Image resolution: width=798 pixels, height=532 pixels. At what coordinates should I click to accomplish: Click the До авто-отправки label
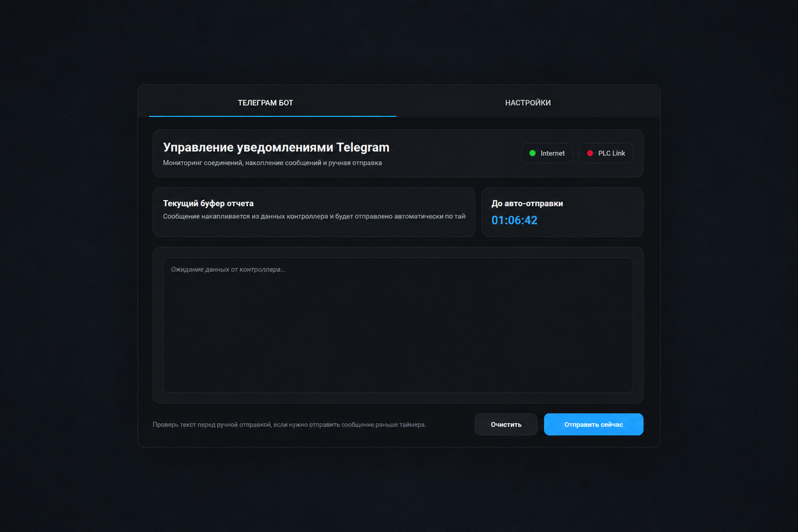[x=527, y=203]
